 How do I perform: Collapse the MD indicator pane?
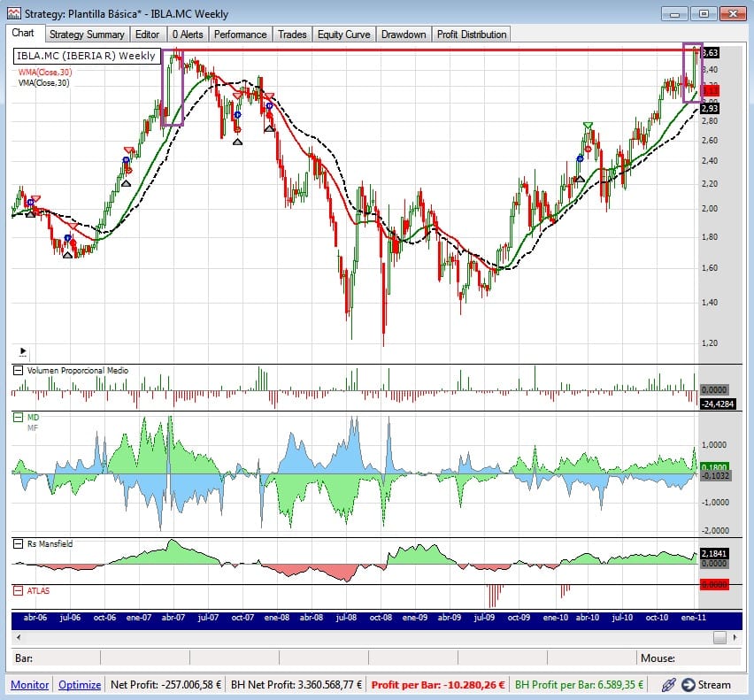[x=19, y=415]
